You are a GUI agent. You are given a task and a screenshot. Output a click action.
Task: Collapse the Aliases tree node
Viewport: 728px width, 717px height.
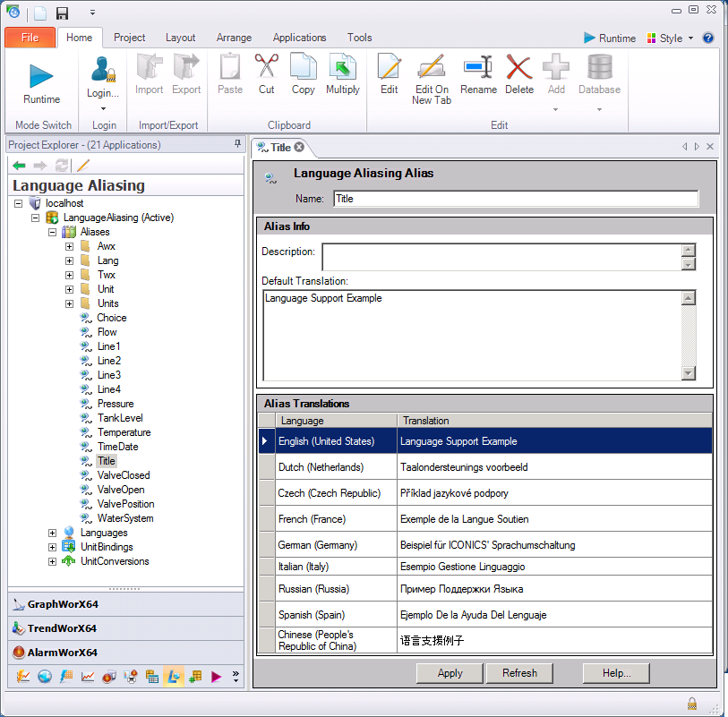[53, 232]
